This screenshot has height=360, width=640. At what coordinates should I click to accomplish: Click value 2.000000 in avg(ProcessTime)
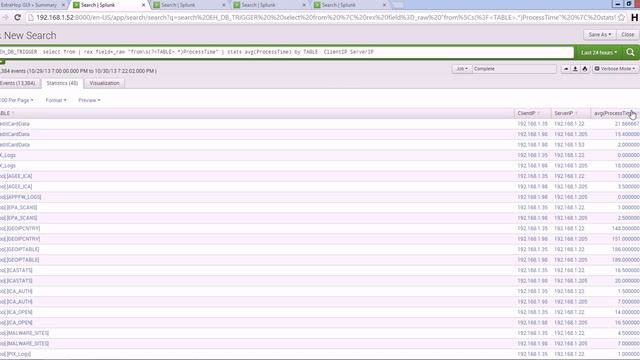(x=629, y=145)
